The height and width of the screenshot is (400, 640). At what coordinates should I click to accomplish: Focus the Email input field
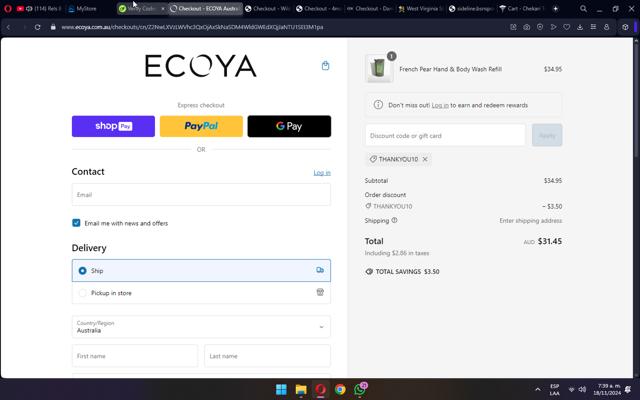coord(201,195)
